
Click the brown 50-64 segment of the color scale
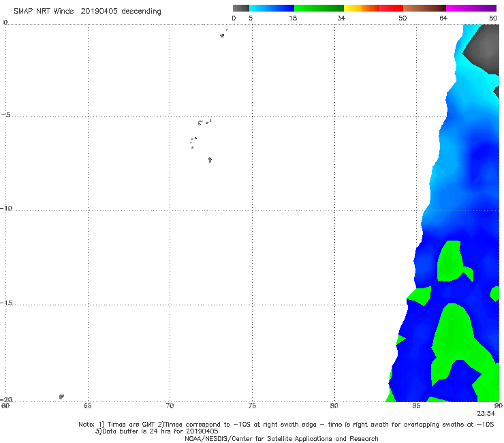424,8
